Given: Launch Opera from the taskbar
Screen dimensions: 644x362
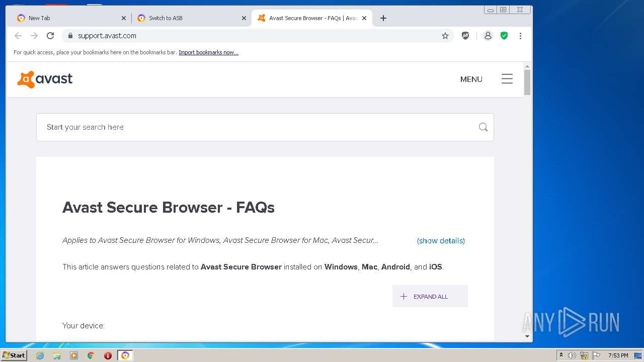Looking at the screenshot, I should click(x=108, y=355).
